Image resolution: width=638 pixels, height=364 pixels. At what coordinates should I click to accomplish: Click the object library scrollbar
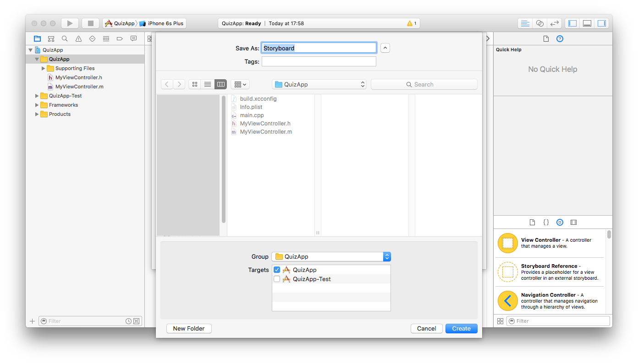click(x=609, y=234)
